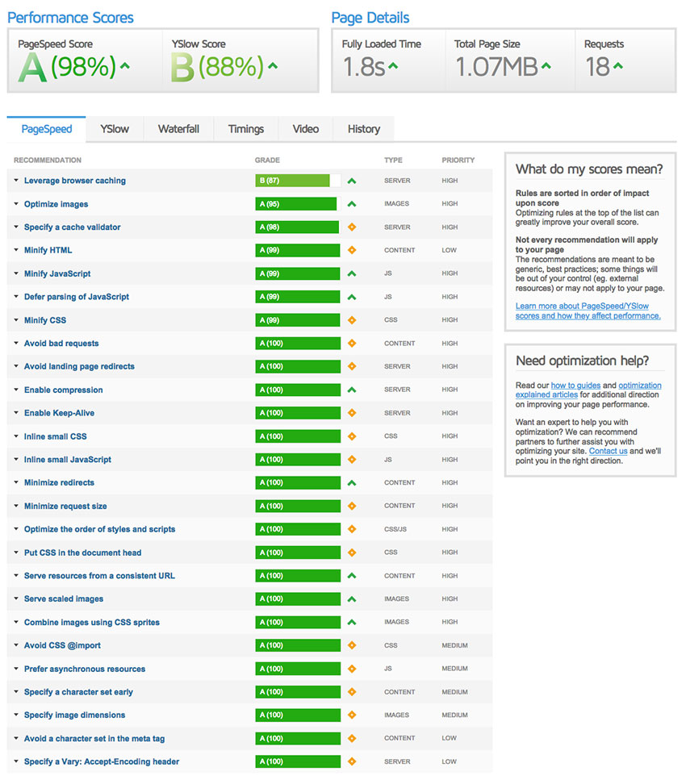The image size is (686, 784).
Task: Expand Specify a cache validator triangle
Action: click(16, 227)
